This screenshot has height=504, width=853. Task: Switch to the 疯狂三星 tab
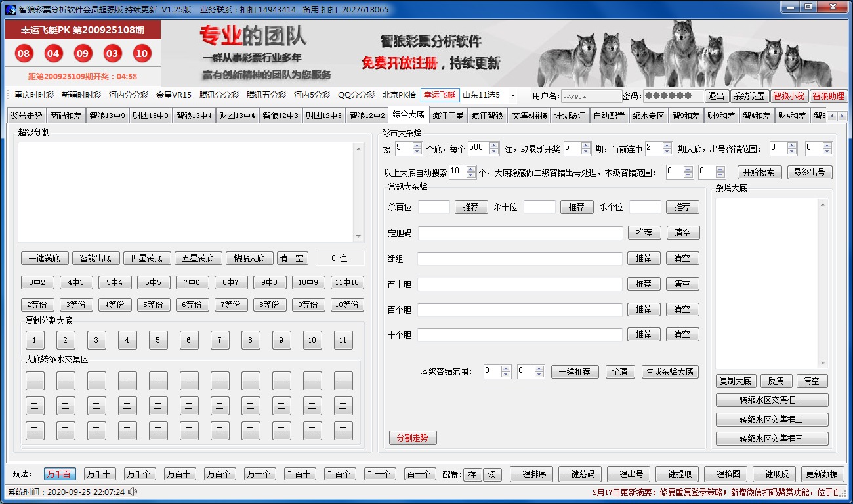[x=447, y=115]
